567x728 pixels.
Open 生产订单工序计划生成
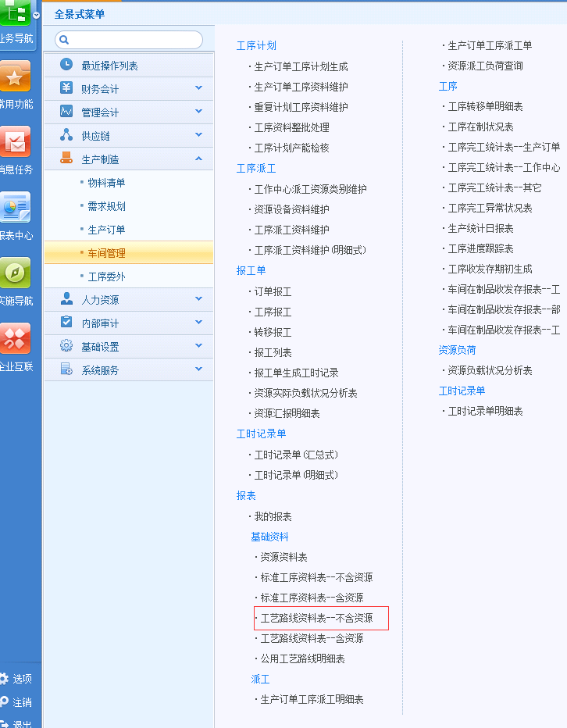[x=301, y=66]
